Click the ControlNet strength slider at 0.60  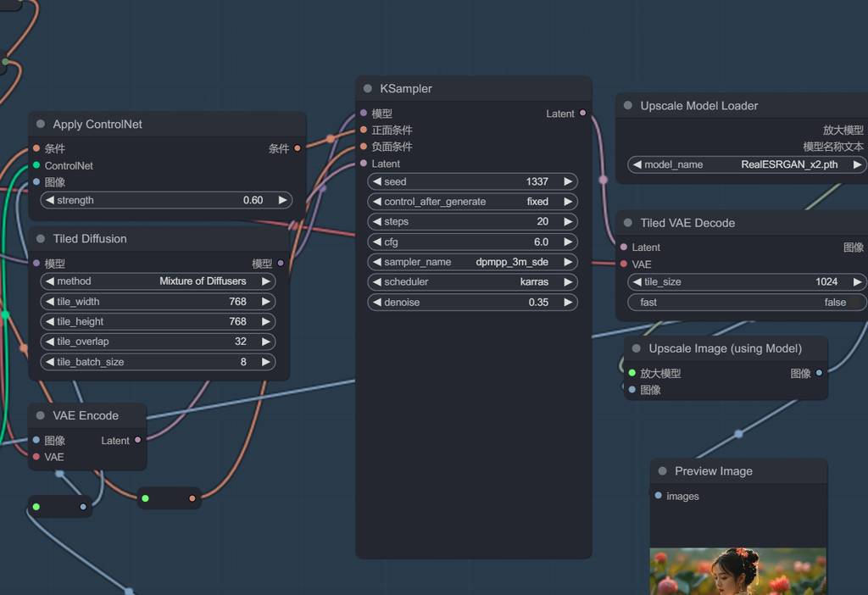click(166, 200)
